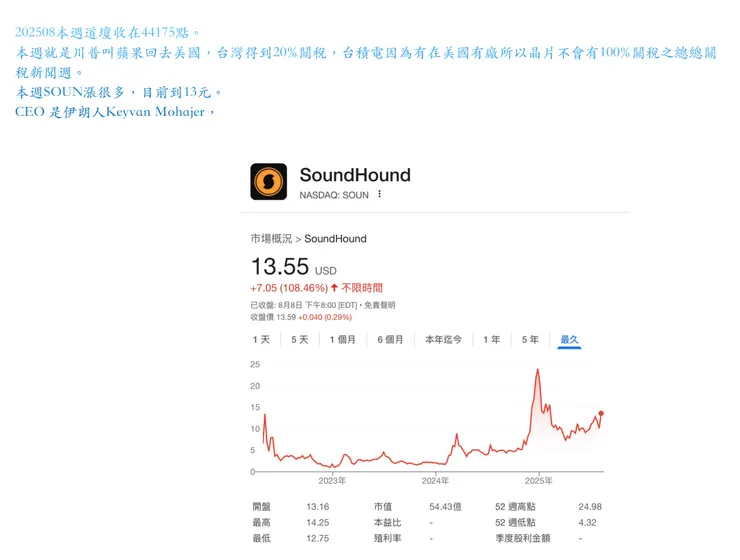The image size is (740, 560).
Task: Click the 最高 value 14.25
Action: pyautogui.click(x=318, y=523)
